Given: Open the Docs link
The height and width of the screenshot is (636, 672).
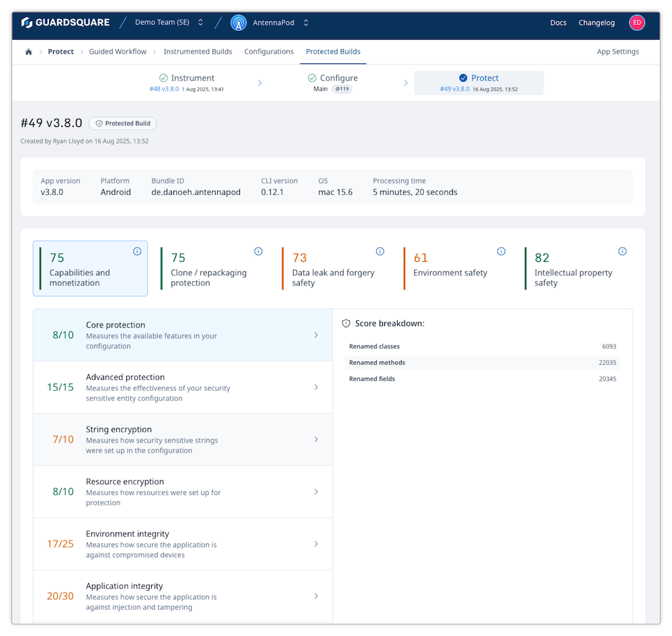Looking at the screenshot, I should coord(558,22).
